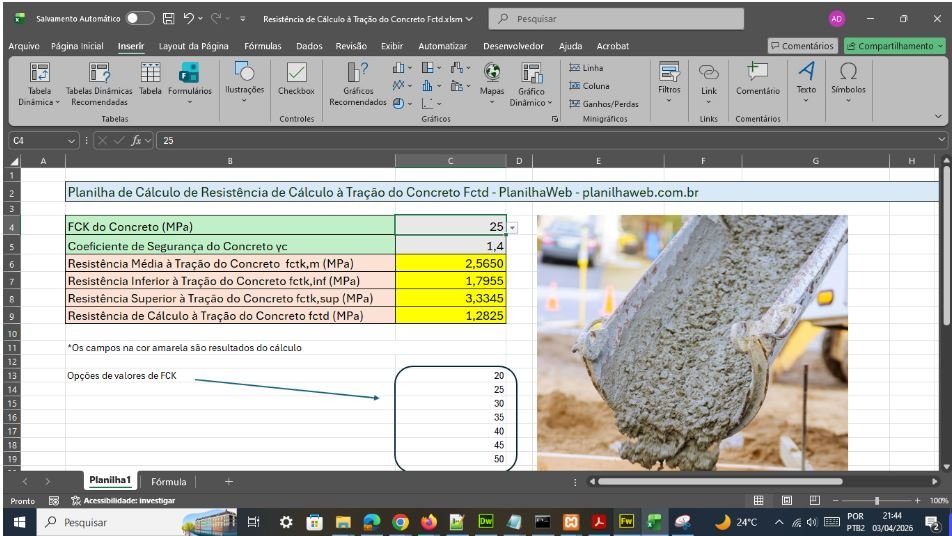Open Firefox from the Windows taskbar

[429, 522]
